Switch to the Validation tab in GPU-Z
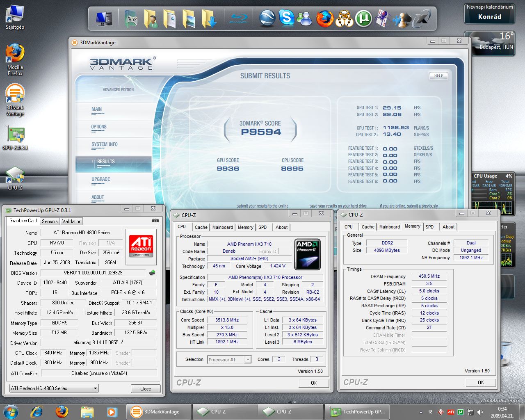Viewport: 525px width, 420px height. (72, 221)
